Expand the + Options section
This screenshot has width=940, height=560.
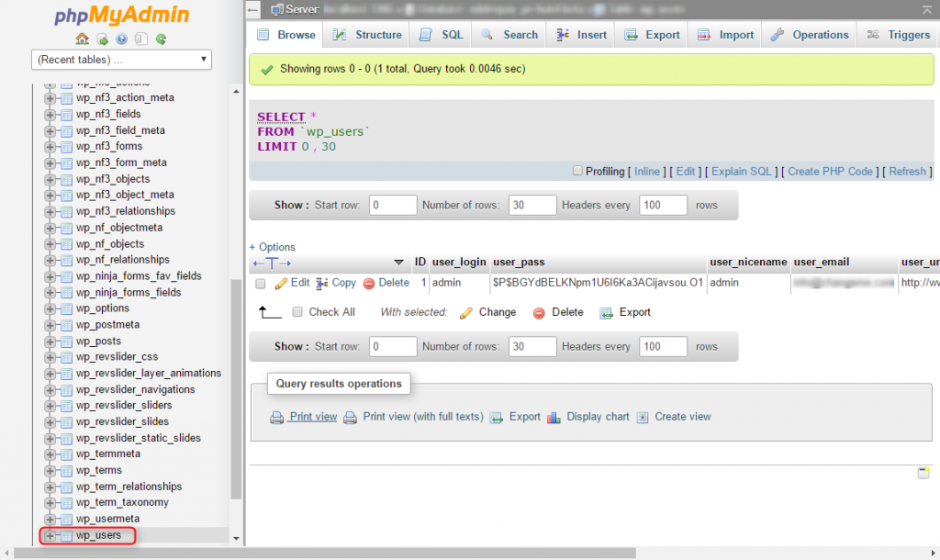tap(272, 247)
